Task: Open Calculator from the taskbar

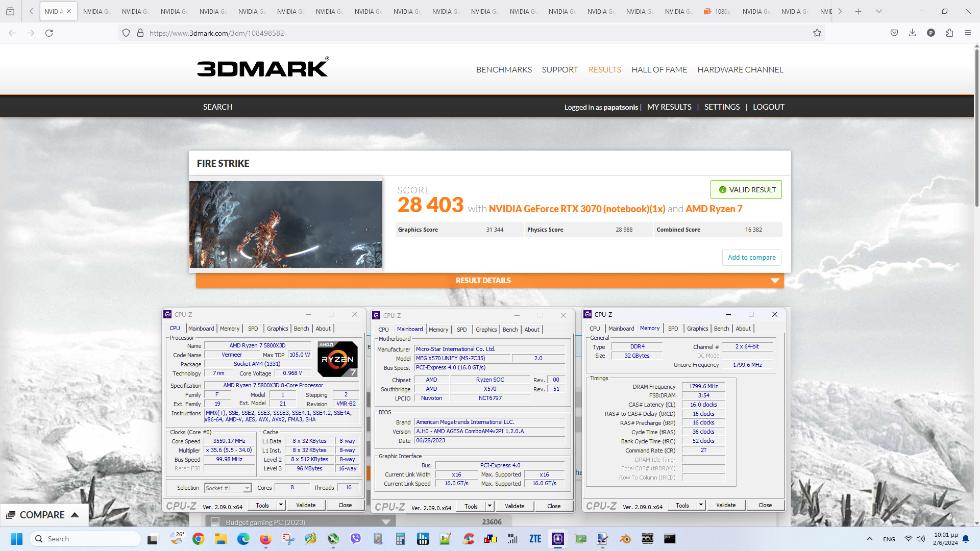Action: point(401,539)
